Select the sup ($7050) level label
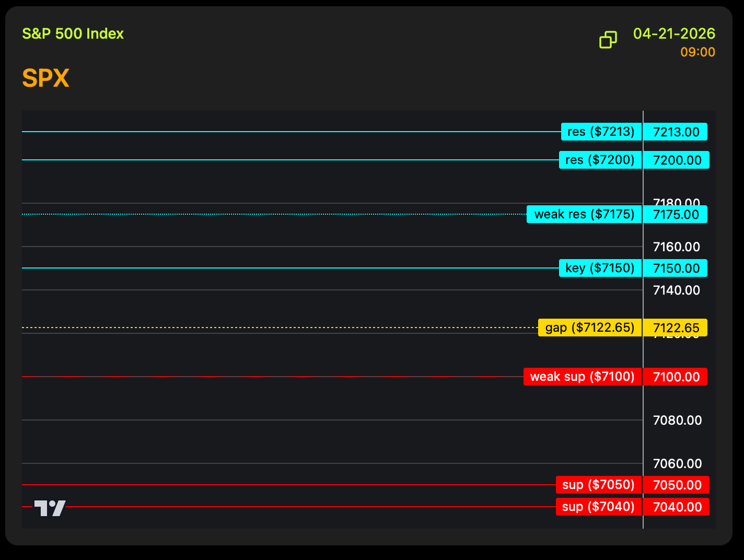Viewport: 744px width, 560px height. [599, 485]
